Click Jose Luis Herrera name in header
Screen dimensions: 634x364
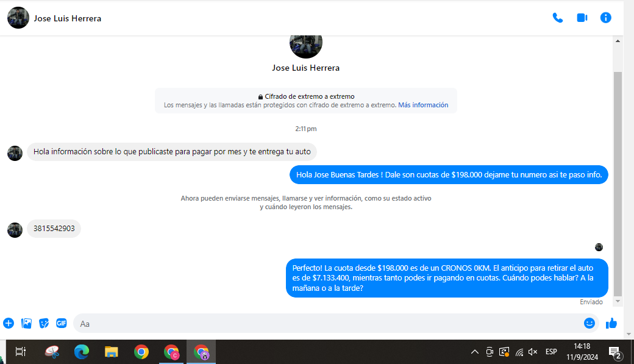tap(68, 19)
